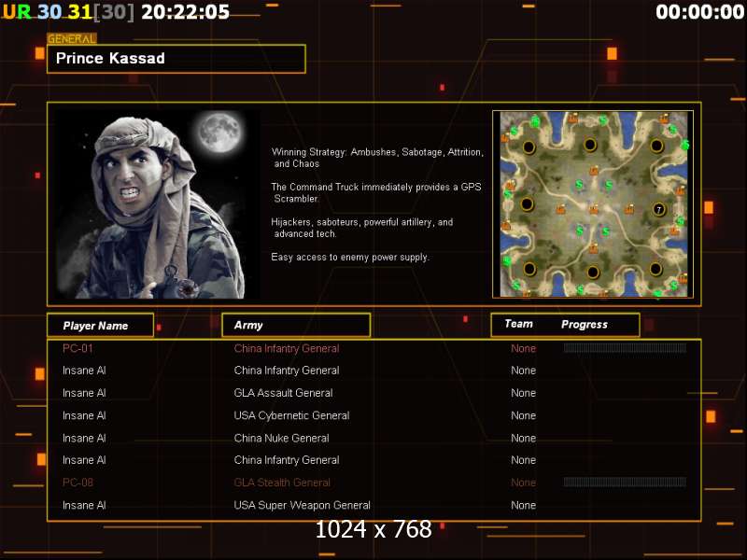The width and height of the screenshot is (747, 560).
Task: Click the Prince Kassad portrait image
Action: tap(156, 204)
